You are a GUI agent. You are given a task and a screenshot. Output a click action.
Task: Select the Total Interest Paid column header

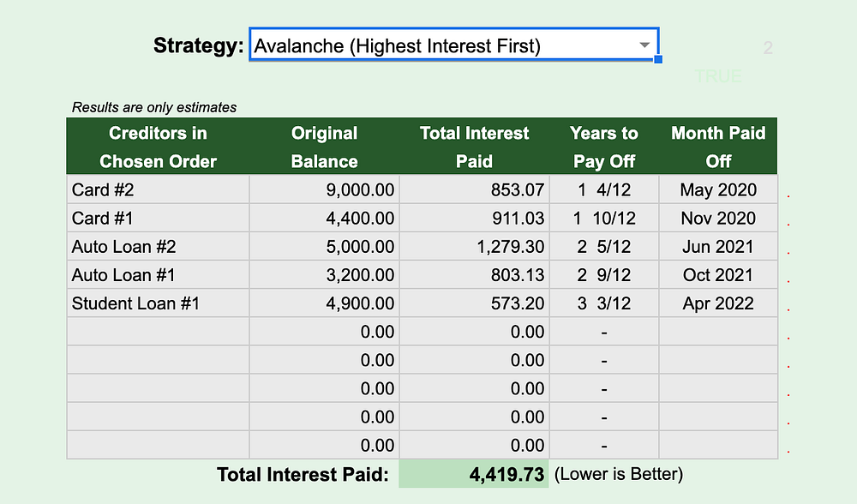[475, 147]
